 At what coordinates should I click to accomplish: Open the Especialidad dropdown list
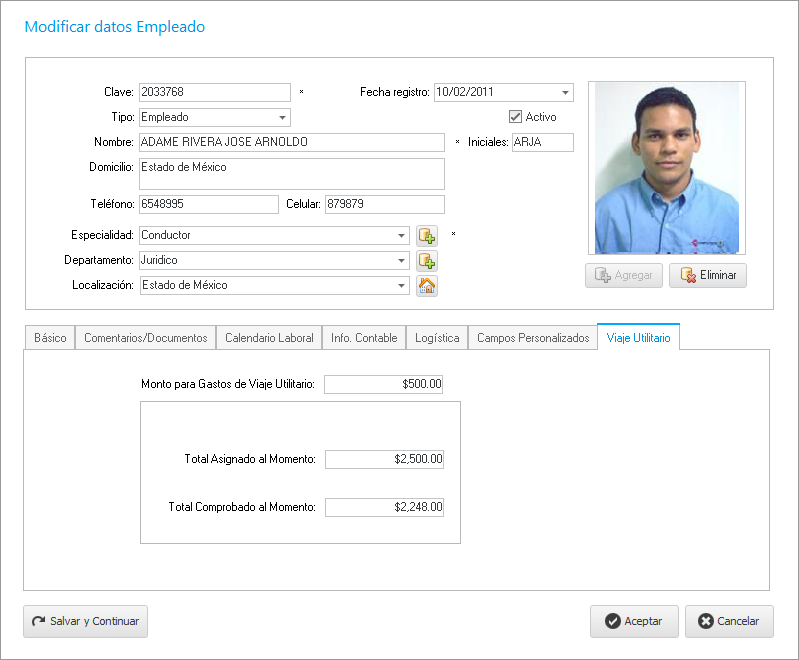401,236
